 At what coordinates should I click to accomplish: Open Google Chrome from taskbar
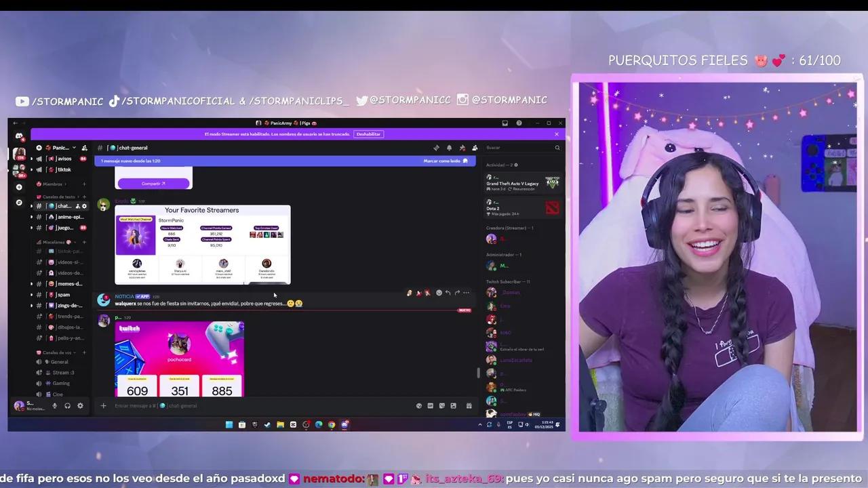click(332, 425)
